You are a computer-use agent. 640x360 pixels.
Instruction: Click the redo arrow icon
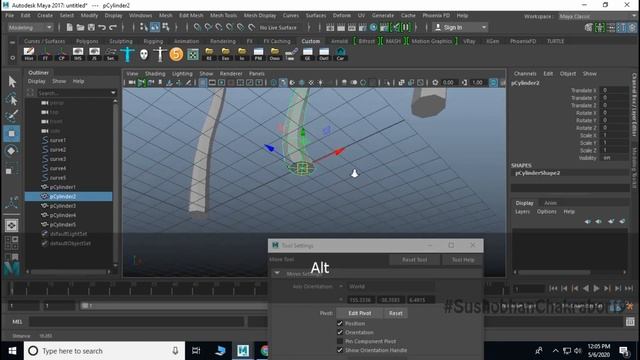[x=113, y=27]
